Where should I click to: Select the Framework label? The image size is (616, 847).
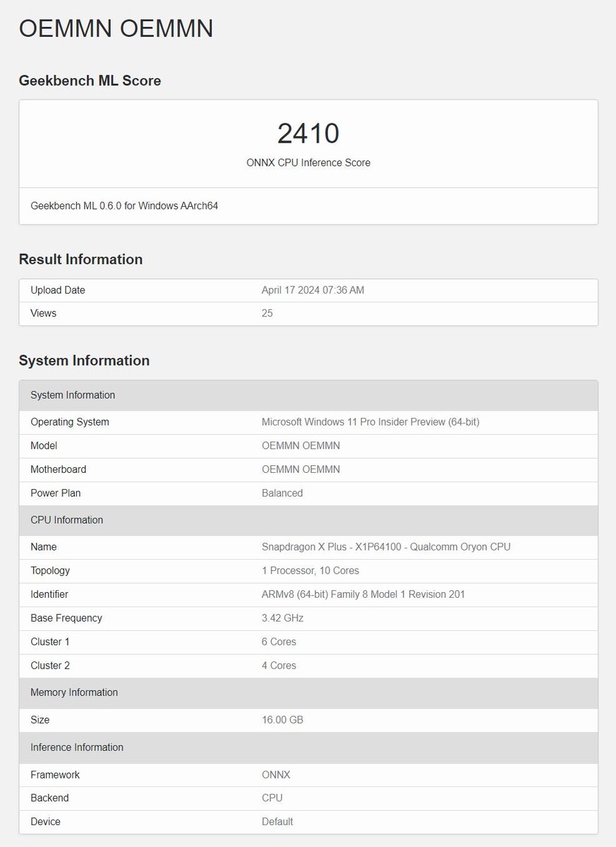coord(55,775)
